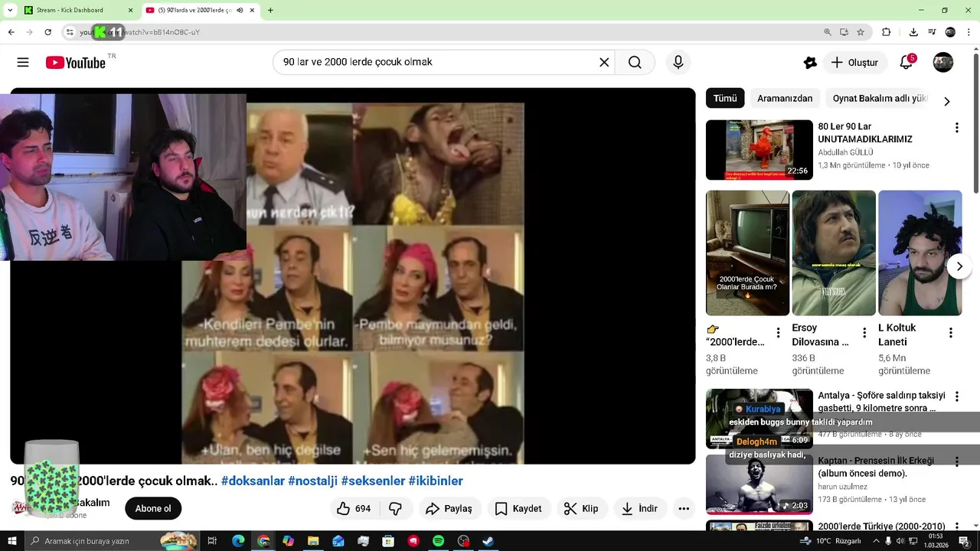Clear the search box with the X icon
This screenshot has width=980, height=551.
tap(604, 63)
